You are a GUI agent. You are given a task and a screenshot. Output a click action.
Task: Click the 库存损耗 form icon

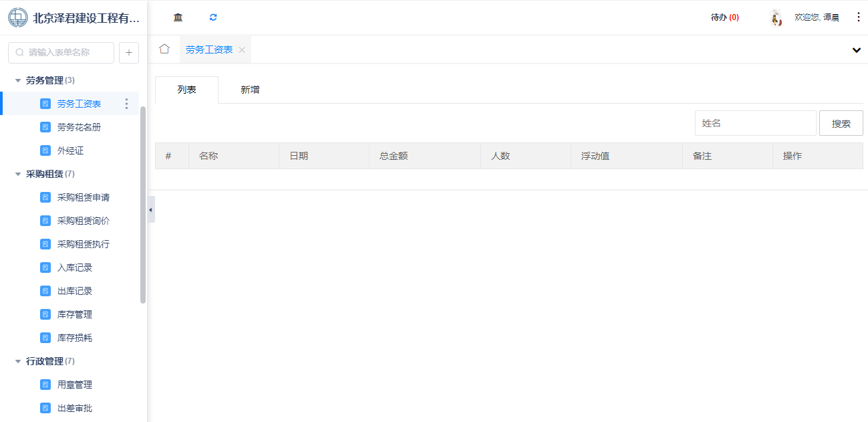[x=45, y=338]
